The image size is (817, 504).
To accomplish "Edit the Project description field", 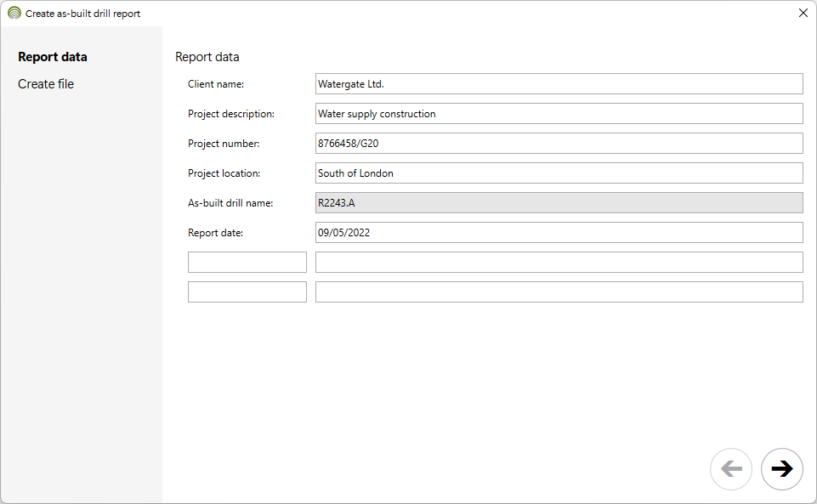I will tap(559, 114).
